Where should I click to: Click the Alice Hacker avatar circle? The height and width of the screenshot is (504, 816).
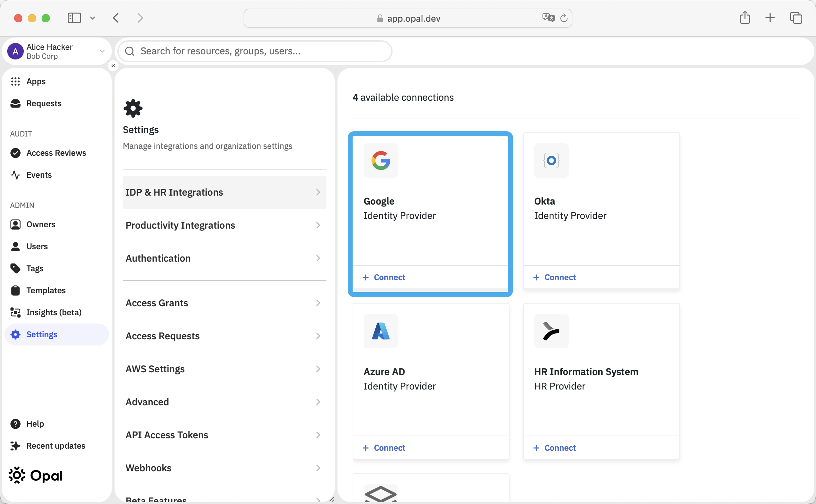pyautogui.click(x=15, y=51)
